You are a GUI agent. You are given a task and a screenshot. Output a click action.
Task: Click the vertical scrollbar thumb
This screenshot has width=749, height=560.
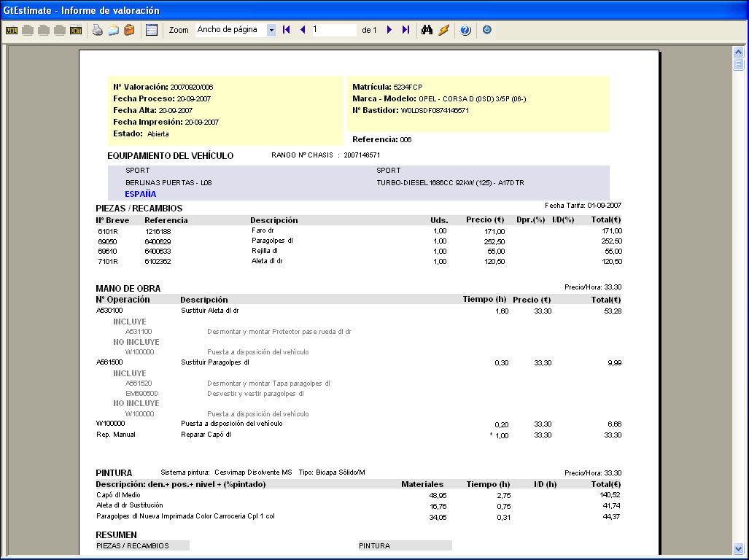click(738, 64)
